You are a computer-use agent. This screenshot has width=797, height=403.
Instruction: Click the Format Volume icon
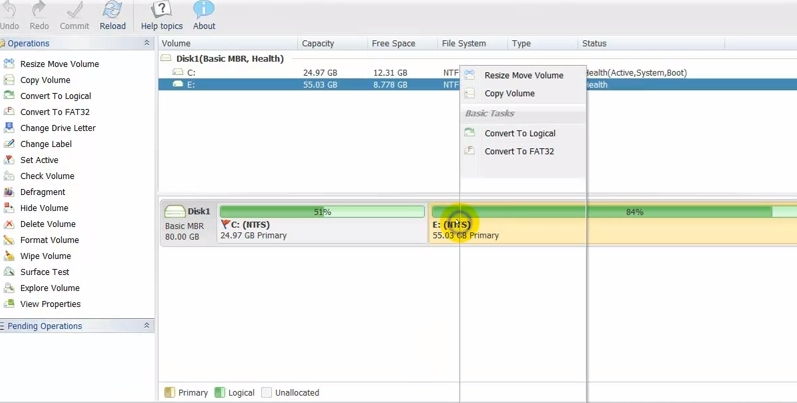9,240
